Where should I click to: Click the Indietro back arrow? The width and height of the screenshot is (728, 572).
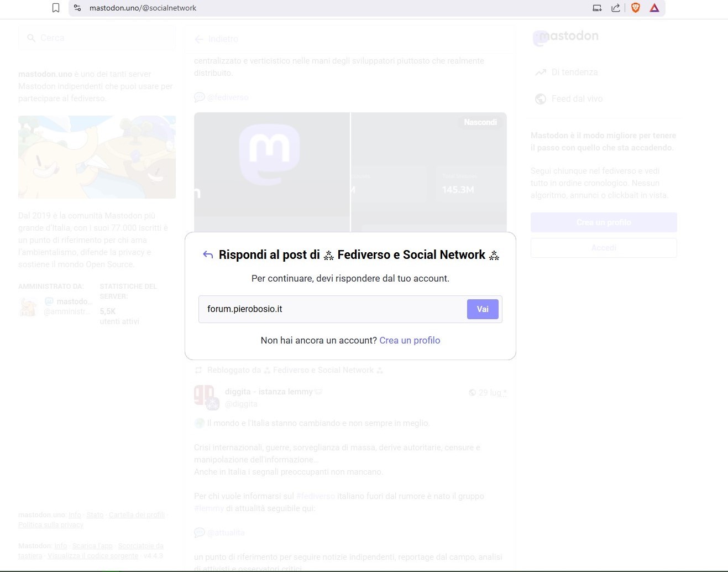(199, 39)
